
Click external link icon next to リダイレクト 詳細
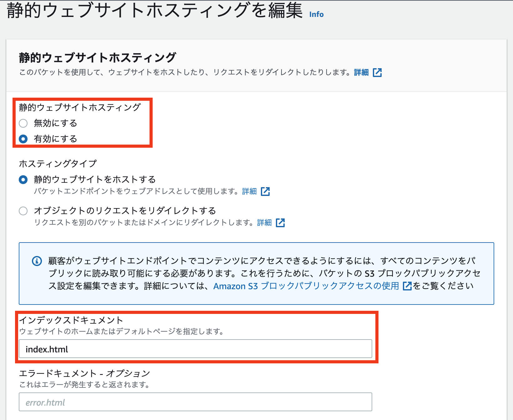pyautogui.click(x=281, y=223)
